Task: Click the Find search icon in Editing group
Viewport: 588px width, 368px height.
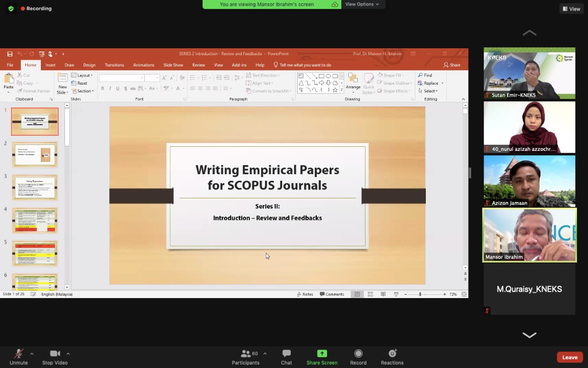Action: tap(420, 75)
